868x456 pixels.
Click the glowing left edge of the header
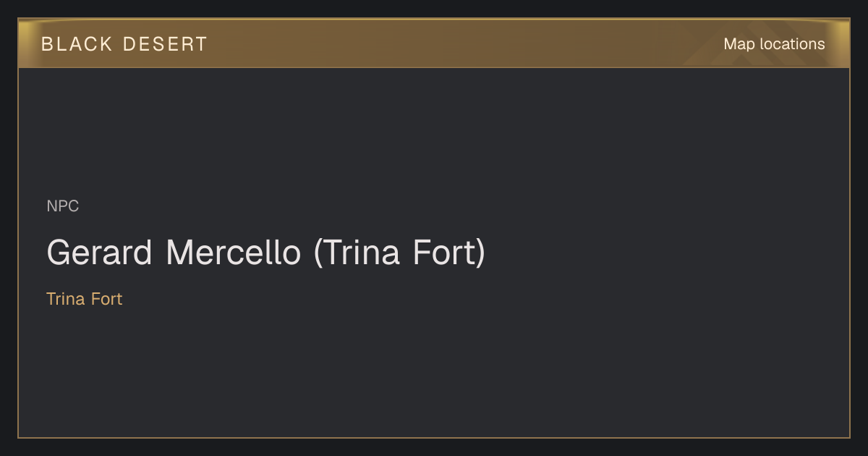pos(25,44)
